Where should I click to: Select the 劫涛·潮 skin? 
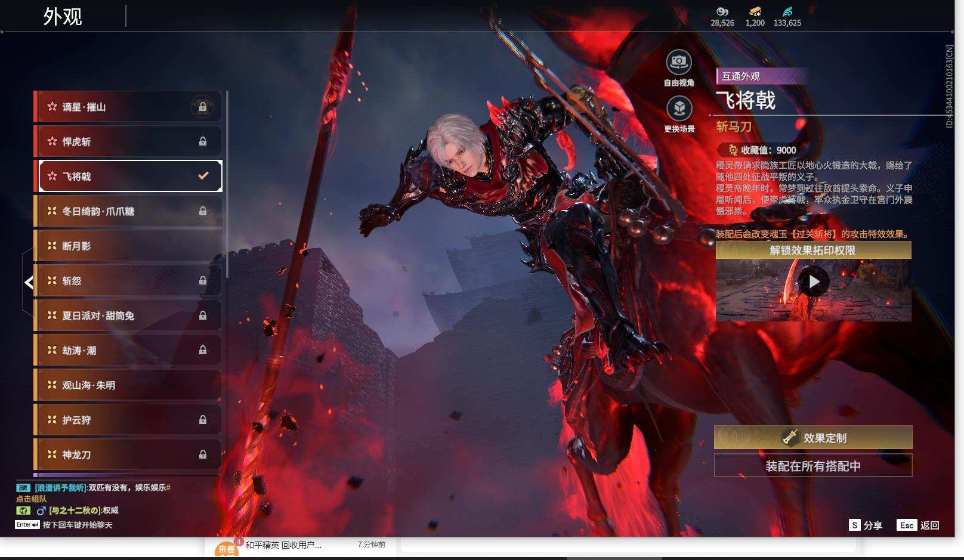[x=128, y=350]
